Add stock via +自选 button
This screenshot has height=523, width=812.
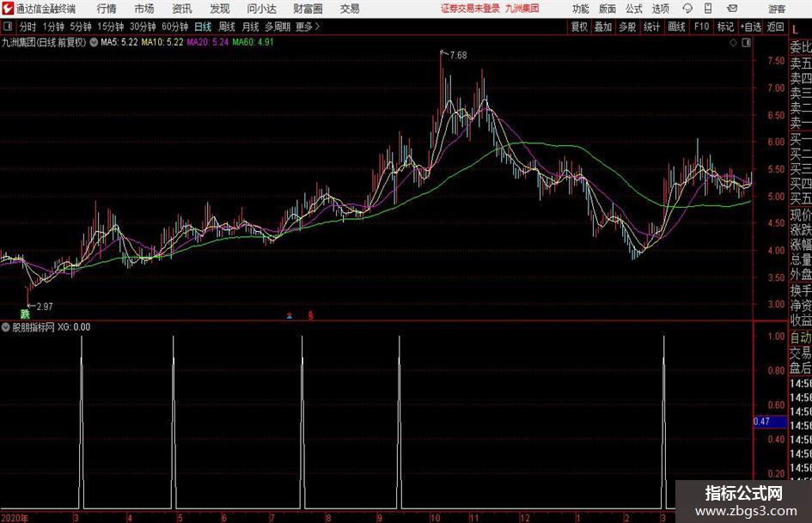pos(751,27)
